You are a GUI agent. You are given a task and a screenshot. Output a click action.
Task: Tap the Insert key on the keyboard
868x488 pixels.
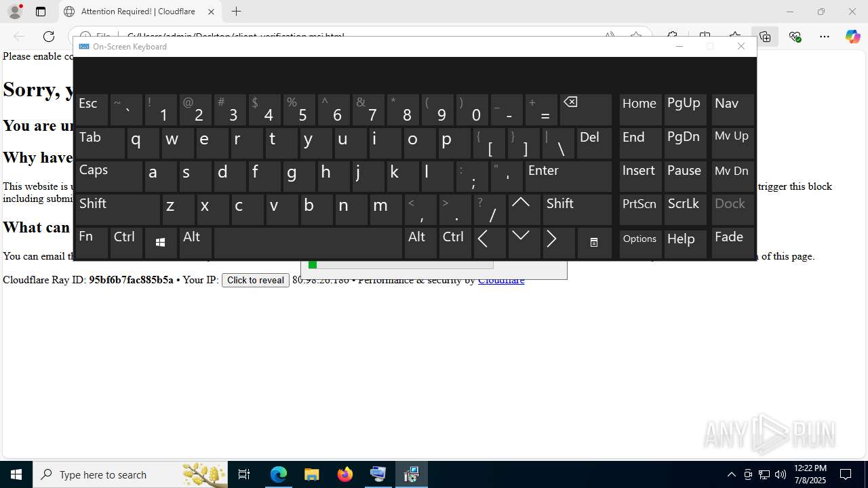[640, 176]
